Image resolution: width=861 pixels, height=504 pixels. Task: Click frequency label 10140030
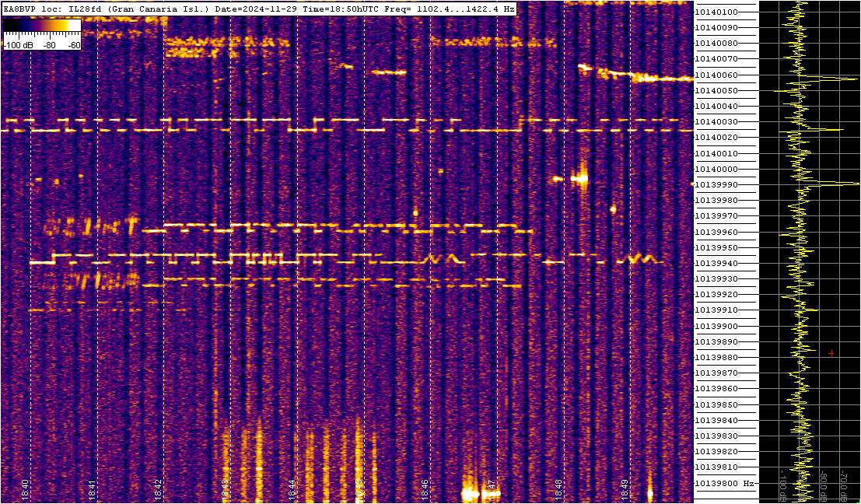pos(716,122)
